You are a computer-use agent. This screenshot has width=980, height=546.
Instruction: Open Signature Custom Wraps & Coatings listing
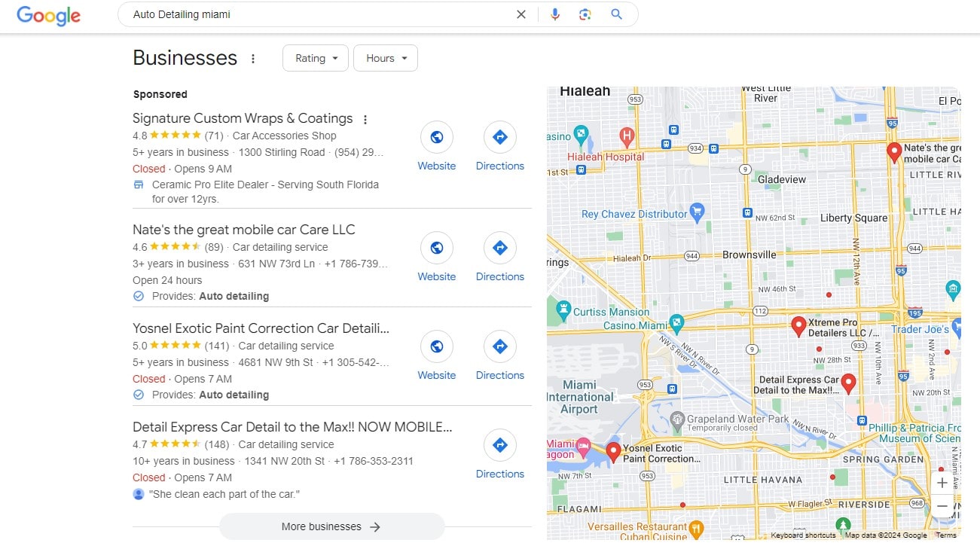point(243,118)
